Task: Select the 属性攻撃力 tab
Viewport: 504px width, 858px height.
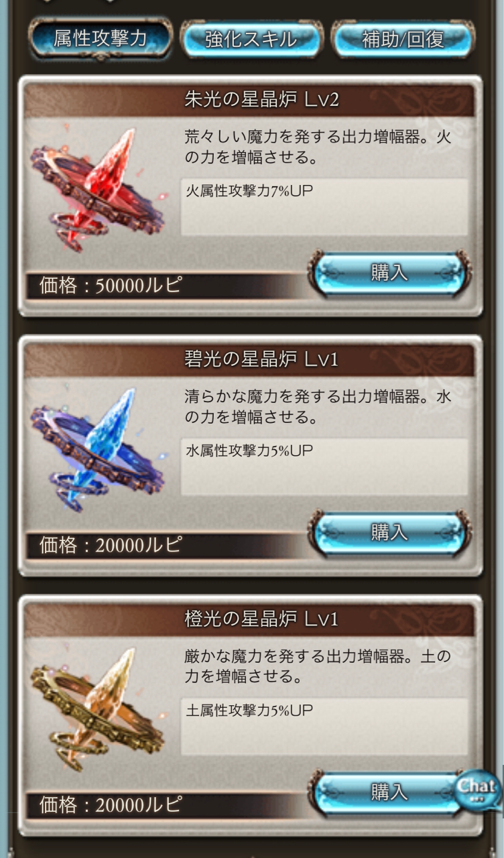Action: pyautogui.click(x=101, y=39)
